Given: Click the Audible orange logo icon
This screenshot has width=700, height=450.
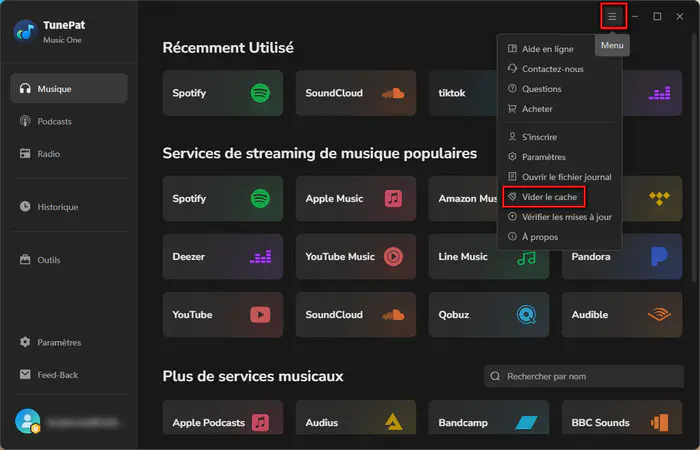Looking at the screenshot, I should point(659,315).
